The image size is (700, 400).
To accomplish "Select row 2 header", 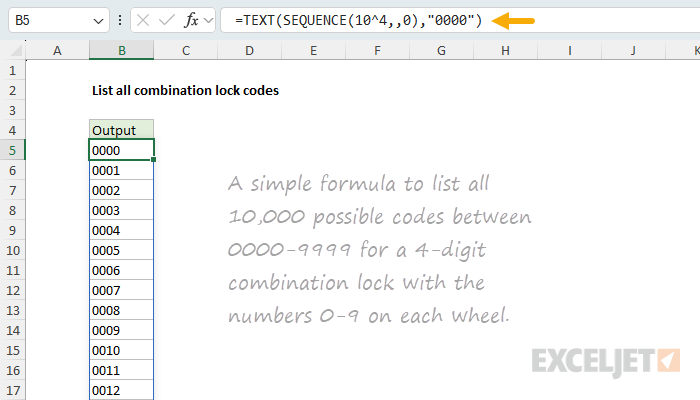I will coord(12,91).
